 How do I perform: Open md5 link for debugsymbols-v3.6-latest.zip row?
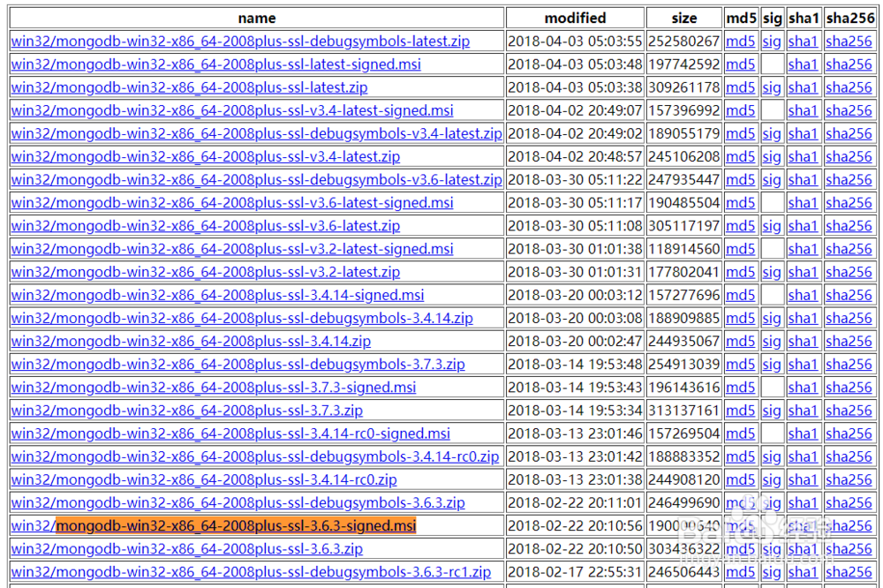click(740, 180)
